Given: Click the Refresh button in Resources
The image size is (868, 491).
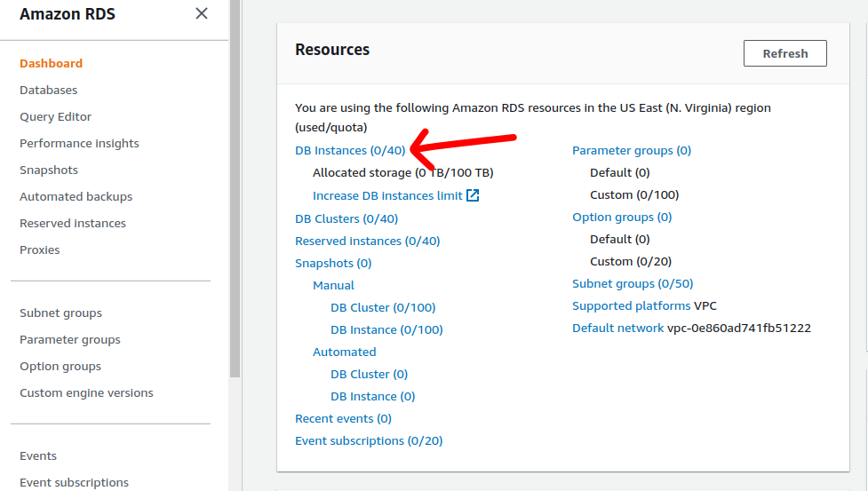Looking at the screenshot, I should [x=785, y=53].
